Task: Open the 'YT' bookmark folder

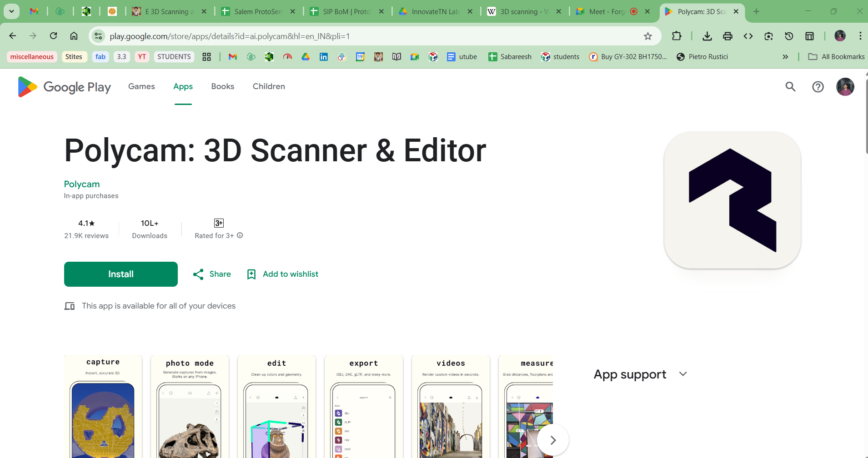Action: [142, 57]
